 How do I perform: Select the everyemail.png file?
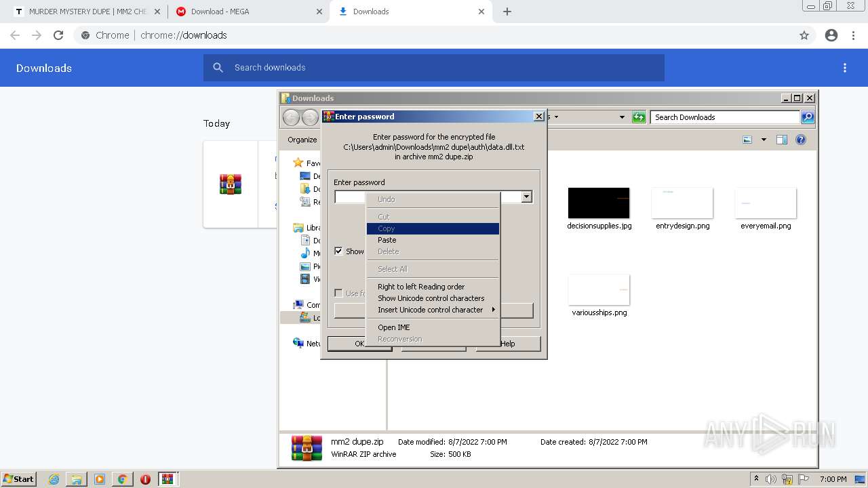click(x=766, y=209)
